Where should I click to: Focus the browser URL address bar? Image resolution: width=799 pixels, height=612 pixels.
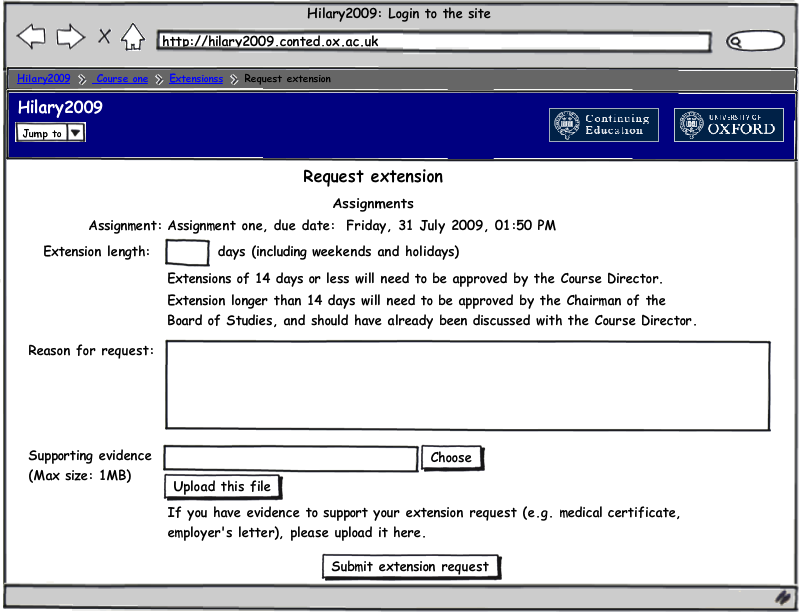click(x=433, y=42)
